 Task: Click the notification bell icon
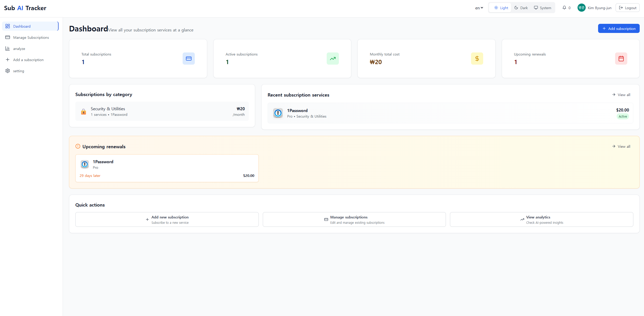564,8
